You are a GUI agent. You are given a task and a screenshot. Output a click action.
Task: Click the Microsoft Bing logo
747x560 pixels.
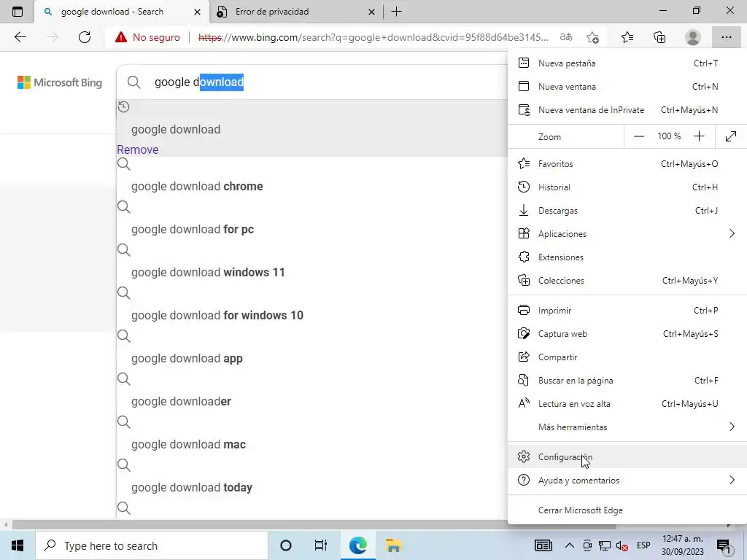[x=60, y=82]
